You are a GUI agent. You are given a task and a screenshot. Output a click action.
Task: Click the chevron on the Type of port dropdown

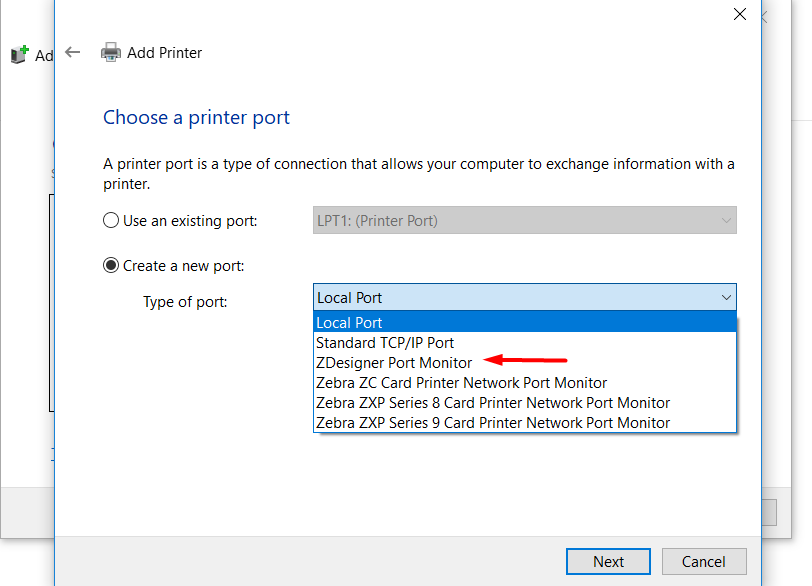pos(726,297)
